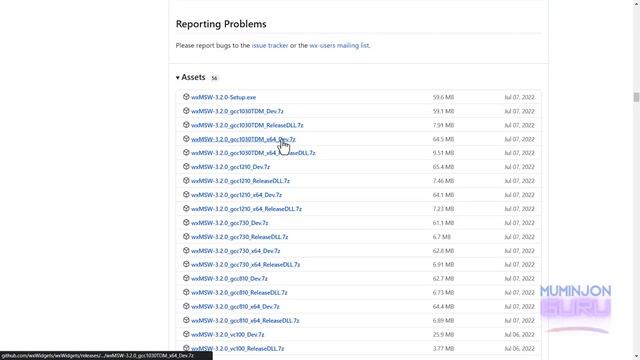Click package icon beside gcc730_x64_Dev.7z
Screen dimensions: 640x360
(x=186, y=250)
